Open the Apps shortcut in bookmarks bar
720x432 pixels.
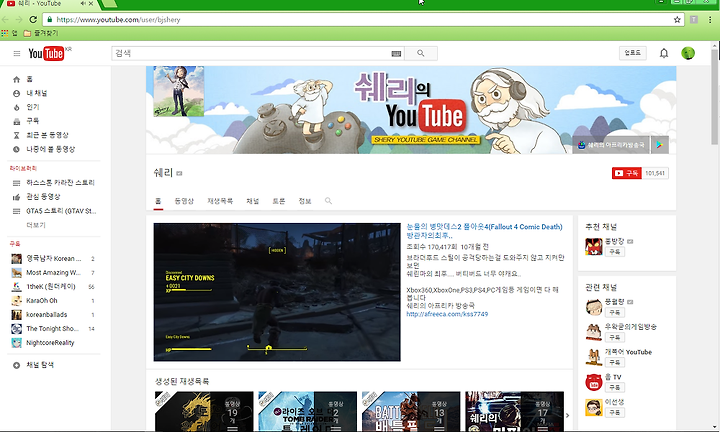click(9, 33)
